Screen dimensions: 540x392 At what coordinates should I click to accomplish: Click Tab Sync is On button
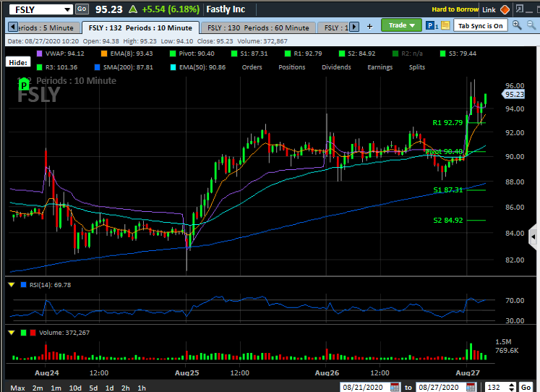(x=481, y=25)
